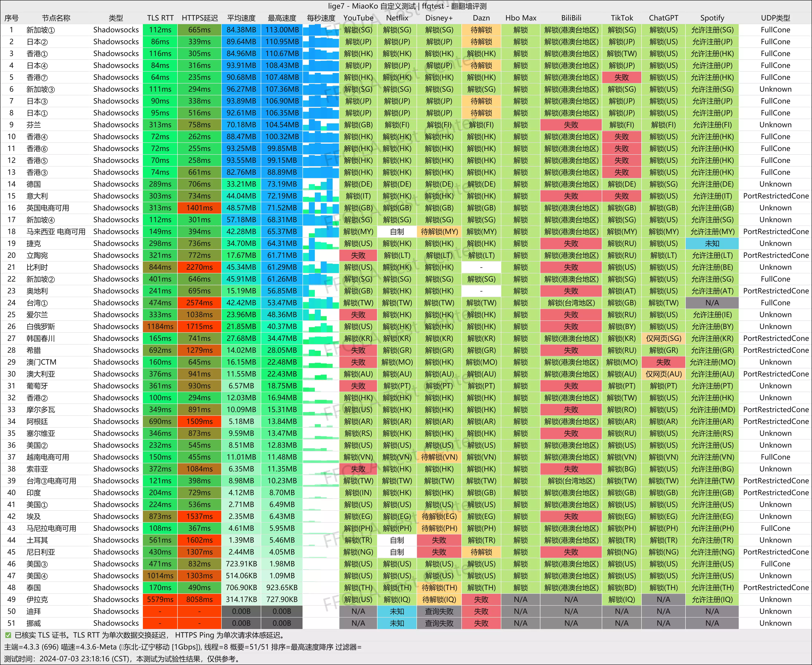Click the 最高速度 column header

282,18
